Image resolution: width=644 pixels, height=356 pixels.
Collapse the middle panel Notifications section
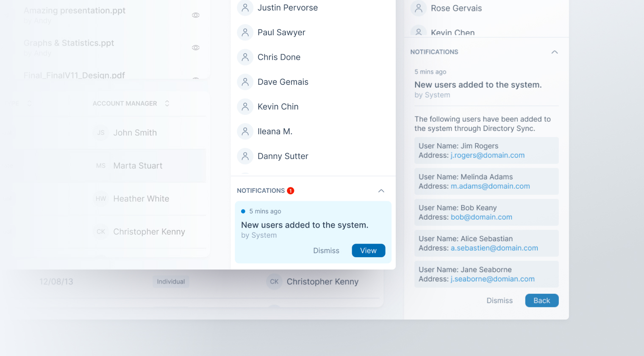pos(381,191)
